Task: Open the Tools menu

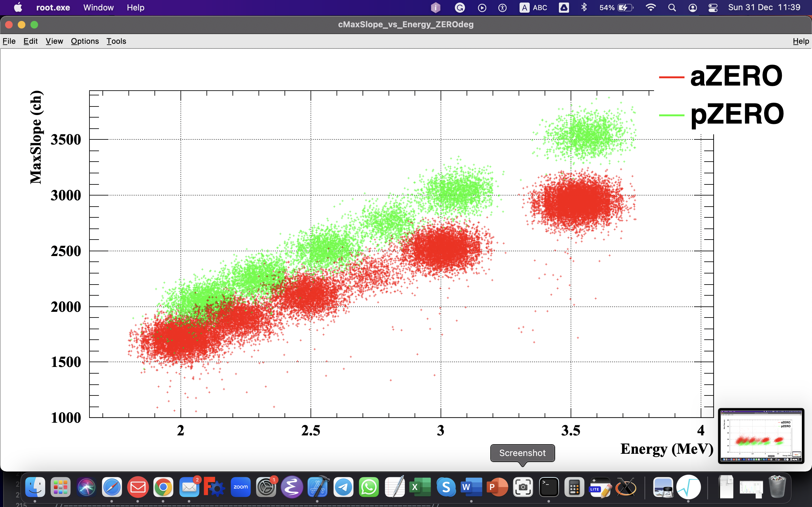Action: 116,41
